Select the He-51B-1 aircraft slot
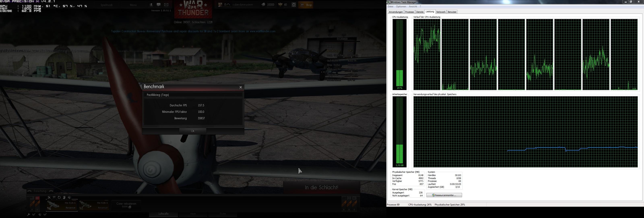Image resolution: width=644 pixels, height=218 pixels. (94, 205)
